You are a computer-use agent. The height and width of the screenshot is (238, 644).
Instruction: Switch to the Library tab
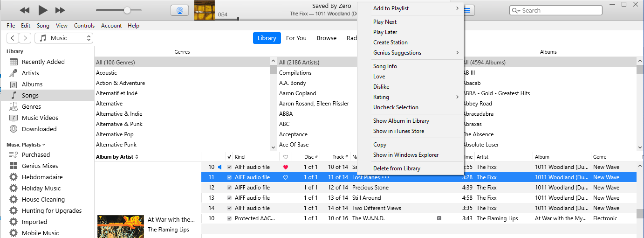point(267,38)
